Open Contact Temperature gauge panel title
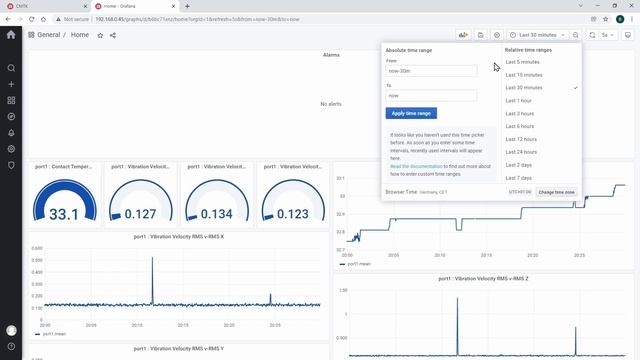The width and height of the screenshot is (640, 360). coord(63,167)
